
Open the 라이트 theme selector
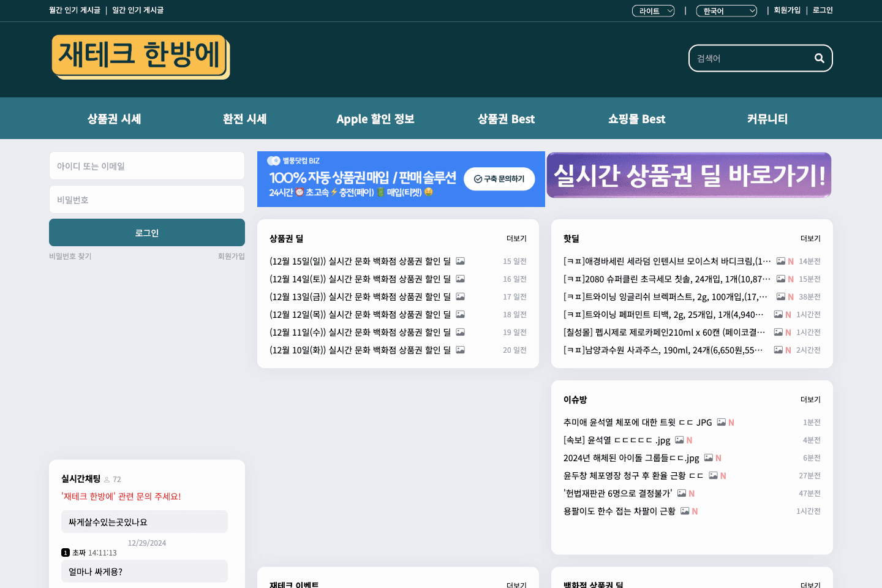coord(653,10)
